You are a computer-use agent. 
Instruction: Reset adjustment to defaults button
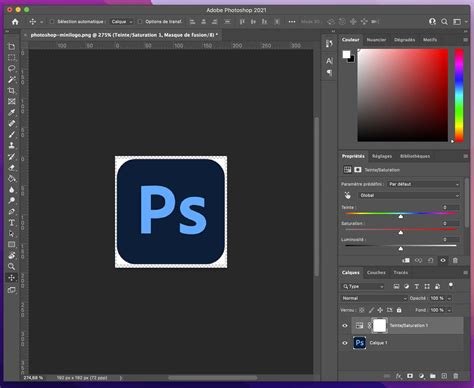pos(431,260)
